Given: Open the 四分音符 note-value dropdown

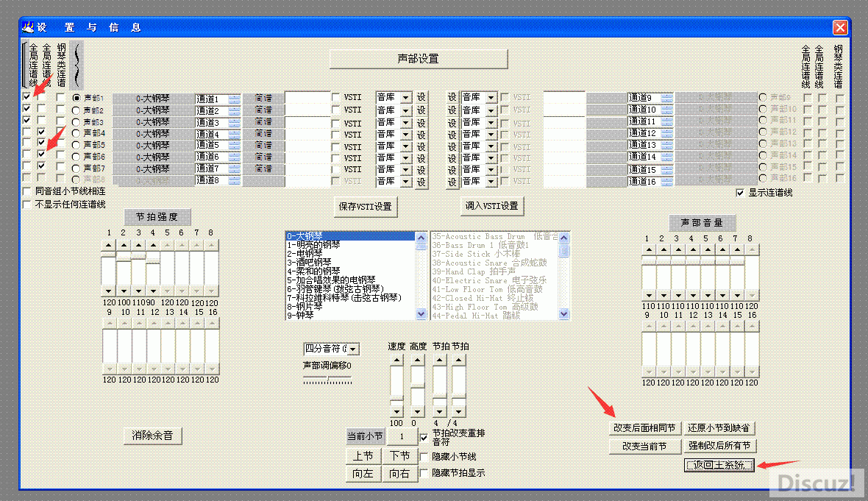Looking at the screenshot, I should [352, 349].
